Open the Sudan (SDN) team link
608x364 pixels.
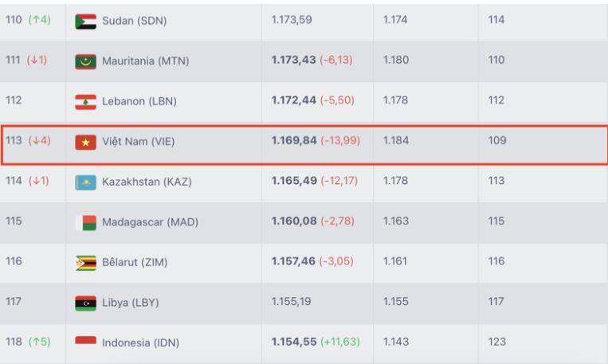point(134,21)
